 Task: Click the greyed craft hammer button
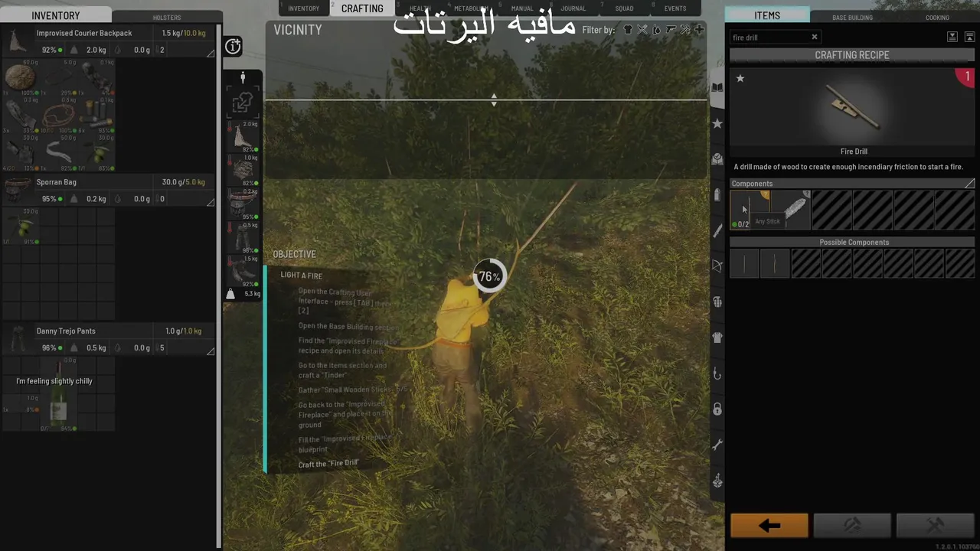click(x=935, y=526)
